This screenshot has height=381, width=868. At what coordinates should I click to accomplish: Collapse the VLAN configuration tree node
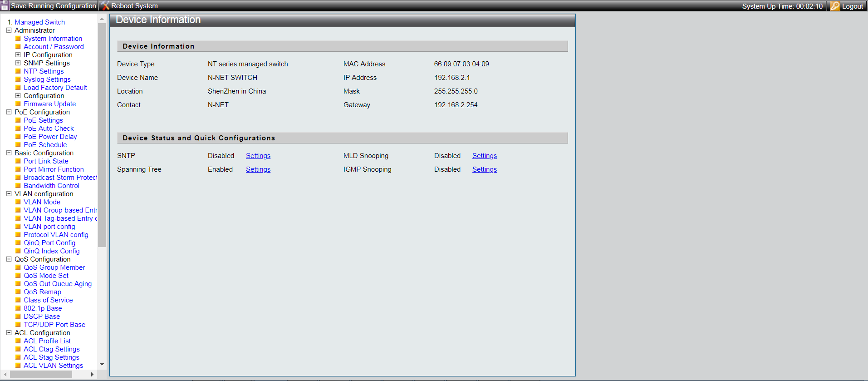(9, 194)
